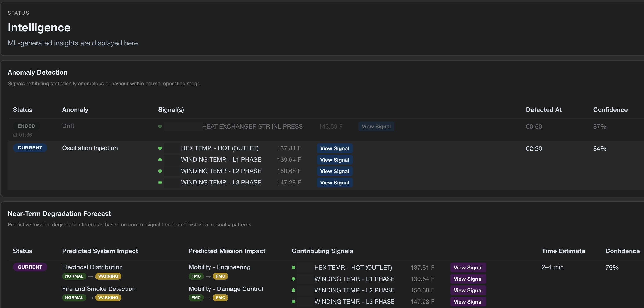Click NORMAL badge under Fire and Smoke Detection
Viewport: 644px width, 308px height.
click(x=74, y=297)
